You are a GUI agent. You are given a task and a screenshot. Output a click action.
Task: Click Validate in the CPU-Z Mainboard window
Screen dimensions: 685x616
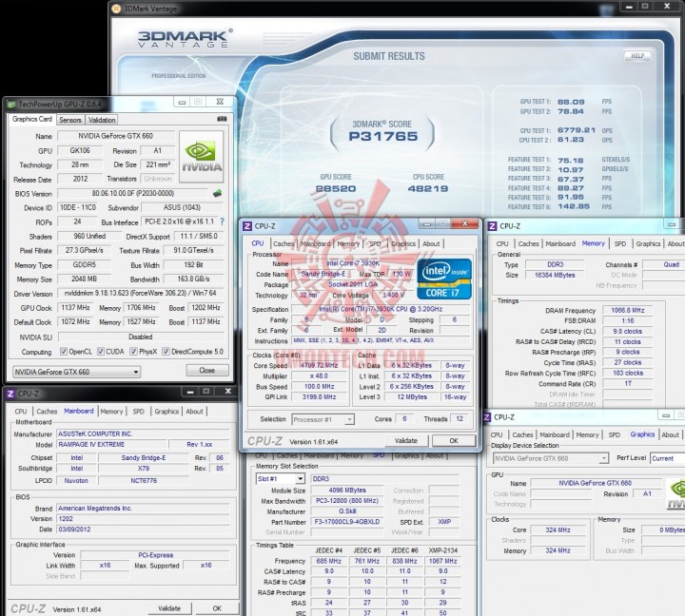[x=169, y=608]
